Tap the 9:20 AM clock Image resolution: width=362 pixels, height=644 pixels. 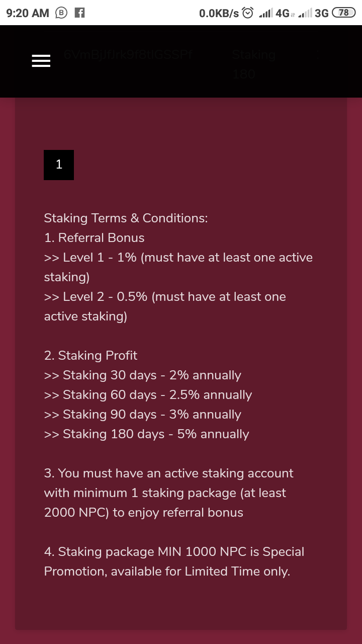pyautogui.click(x=27, y=13)
